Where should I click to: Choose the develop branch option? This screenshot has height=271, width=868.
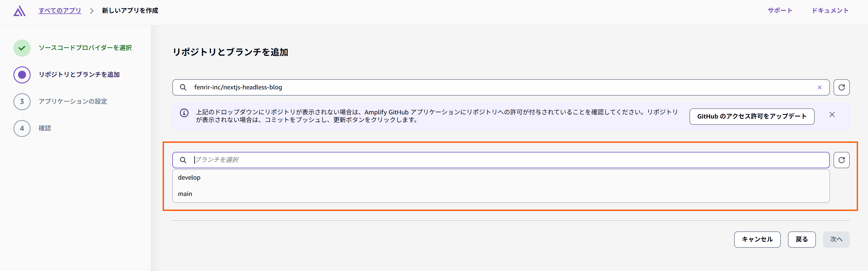(x=501, y=177)
